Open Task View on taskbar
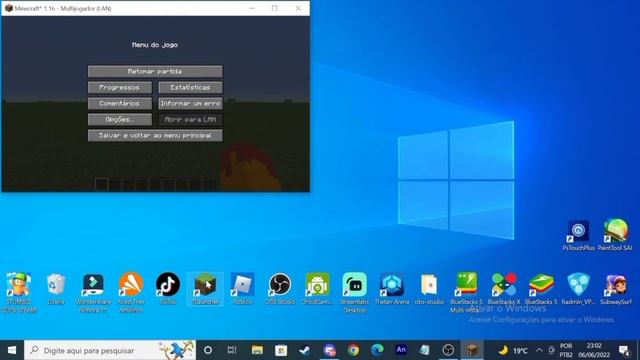This screenshot has height=360, width=640. click(x=232, y=350)
